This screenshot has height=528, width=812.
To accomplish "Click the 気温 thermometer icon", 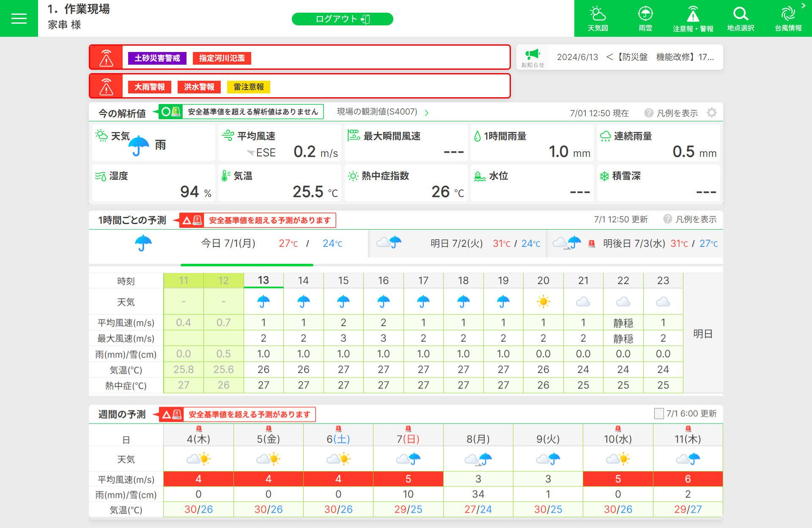I will pos(226,175).
